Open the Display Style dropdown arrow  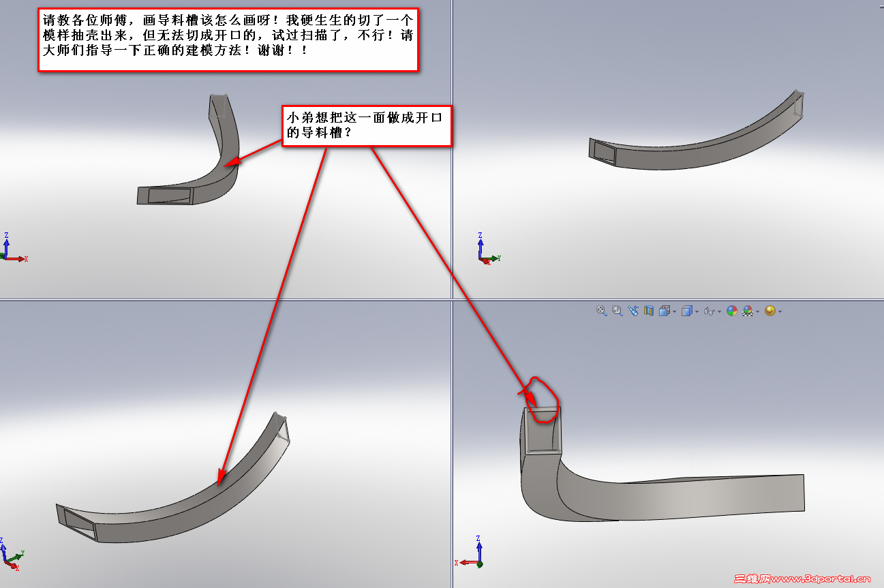pyautogui.click(x=697, y=312)
